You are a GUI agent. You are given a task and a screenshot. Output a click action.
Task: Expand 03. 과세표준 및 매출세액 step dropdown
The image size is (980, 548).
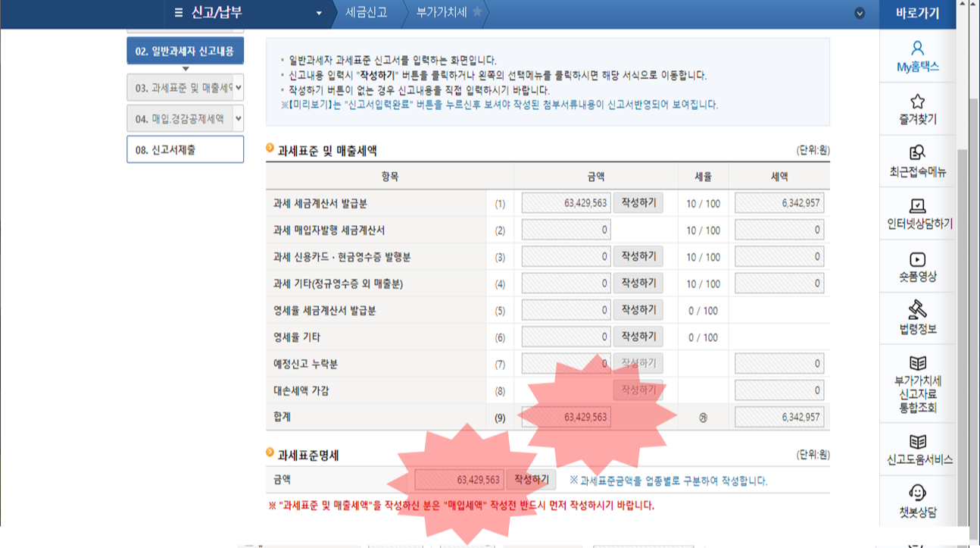click(x=239, y=88)
